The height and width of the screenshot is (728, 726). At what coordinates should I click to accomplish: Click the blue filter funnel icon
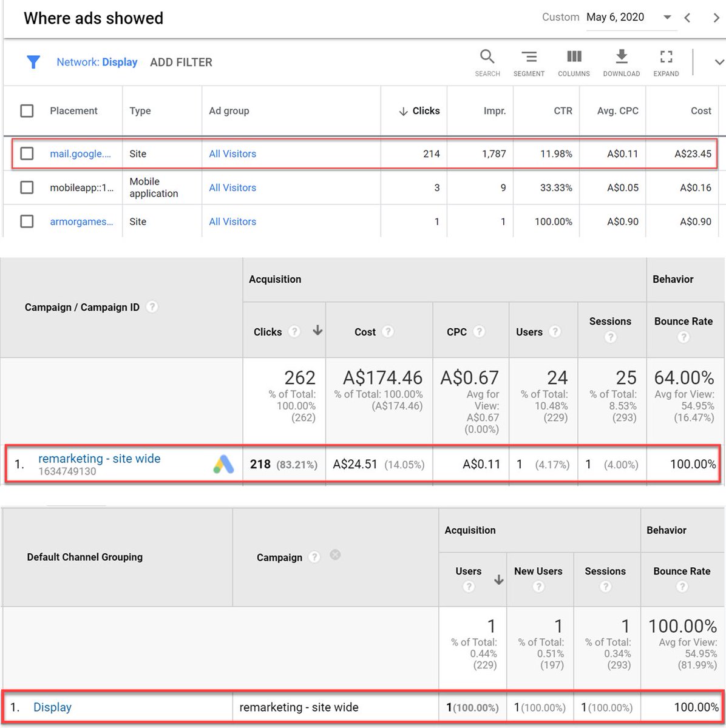pos(33,62)
